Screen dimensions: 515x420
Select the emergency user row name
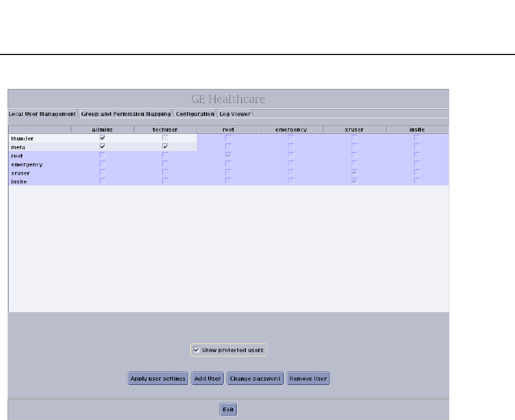tap(27, 164)
